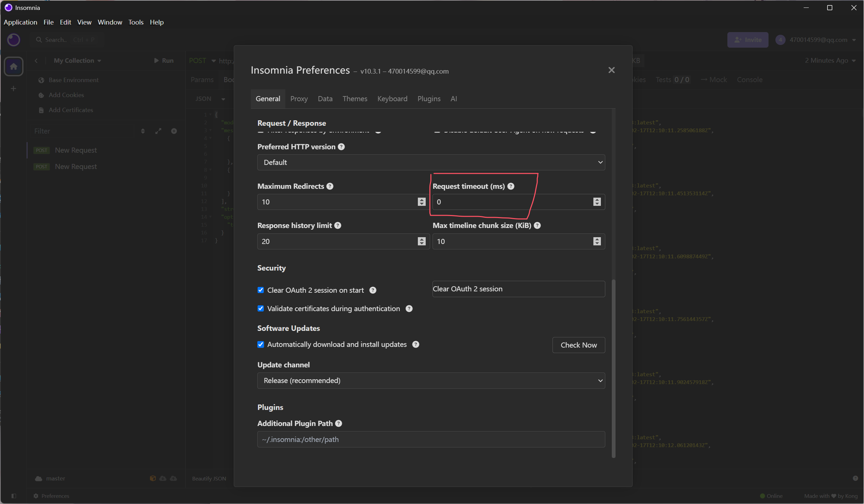This screenshot has height=504, width=864.
Task: Click help icon next to Preferred HTTP version
Action: coord(342,147)
